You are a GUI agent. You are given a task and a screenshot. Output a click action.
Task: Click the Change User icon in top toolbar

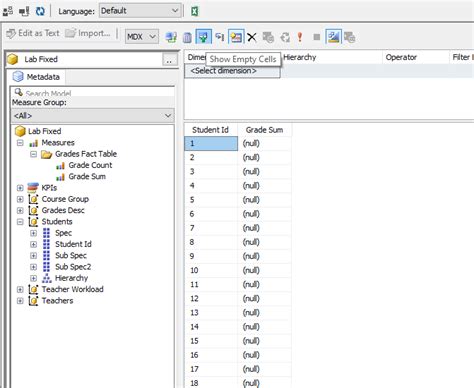(x=8, y=11)
